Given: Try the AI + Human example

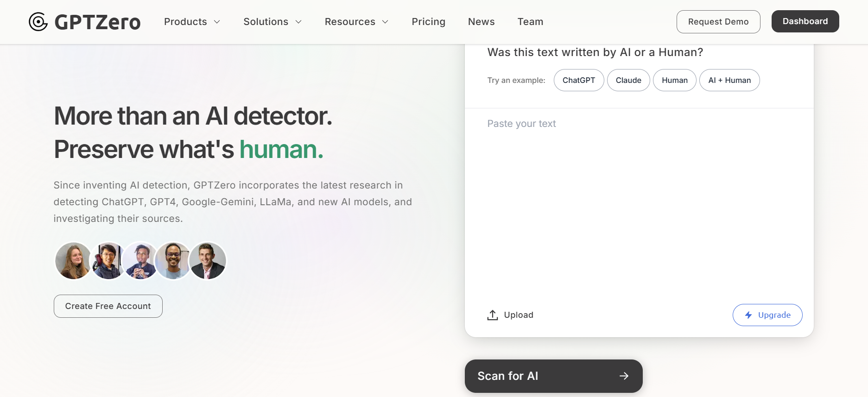Looking at the screenshot, I should tap(729, 80).
